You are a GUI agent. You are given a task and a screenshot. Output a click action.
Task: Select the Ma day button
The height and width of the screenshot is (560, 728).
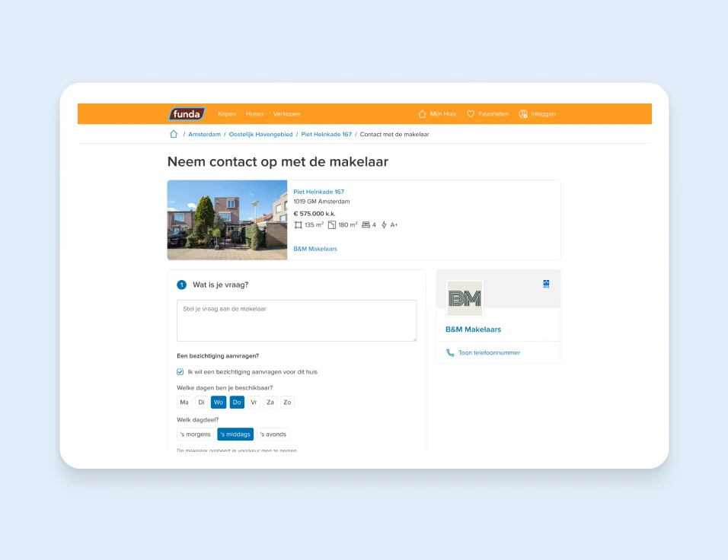184,402
